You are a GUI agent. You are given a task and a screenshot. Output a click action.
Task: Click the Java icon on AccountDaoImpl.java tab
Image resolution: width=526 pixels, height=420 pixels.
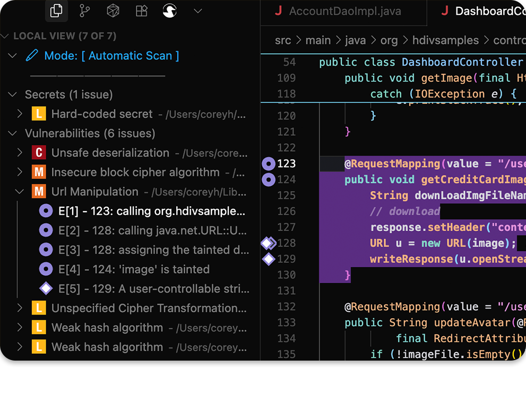278,11
